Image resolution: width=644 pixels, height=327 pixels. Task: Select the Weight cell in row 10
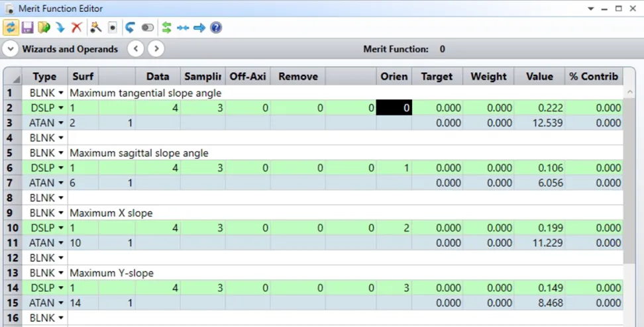coord(488,228)
